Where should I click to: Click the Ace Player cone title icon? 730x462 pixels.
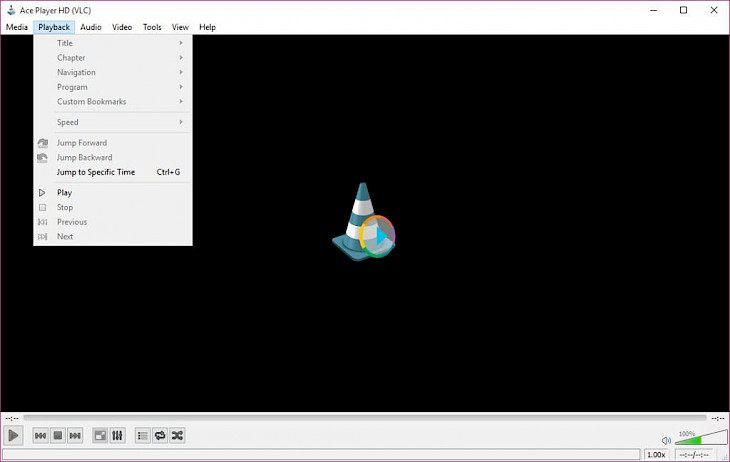tap(11, 10)
